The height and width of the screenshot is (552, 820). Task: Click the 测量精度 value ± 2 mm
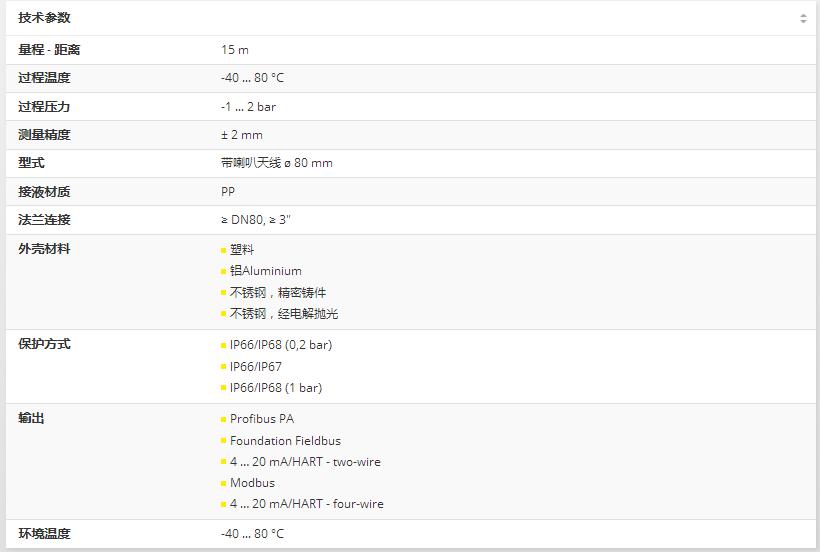point(242,135)
